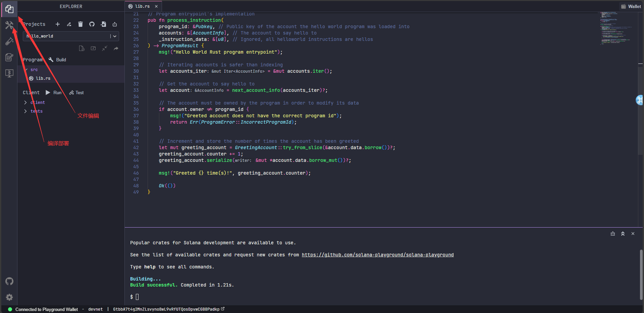Clear the terminal with the broom icon

(x=613, y=234)
